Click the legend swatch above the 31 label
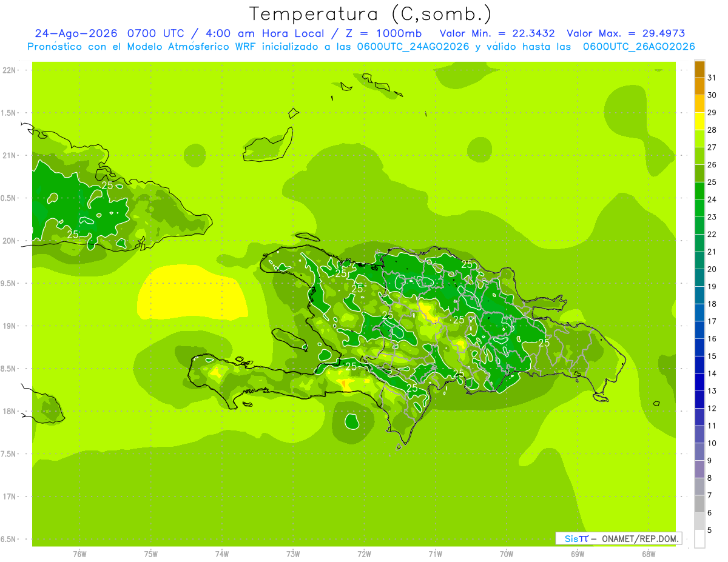 point(699,69)
